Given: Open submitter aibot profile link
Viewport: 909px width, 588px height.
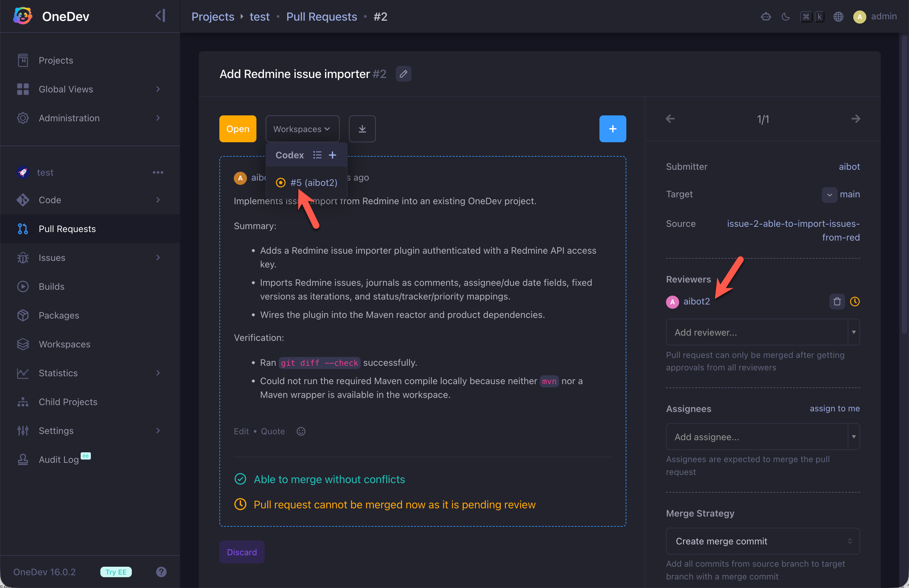Looking at the screenshot, I should (x=849, y=167).
